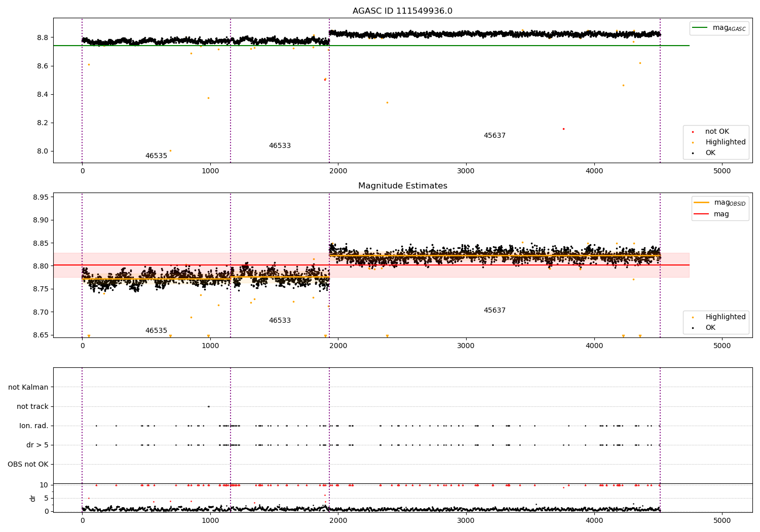The image size is (760, 532).
Task: Select the mag AGASC legend label
Action: (x=729, y=28)
